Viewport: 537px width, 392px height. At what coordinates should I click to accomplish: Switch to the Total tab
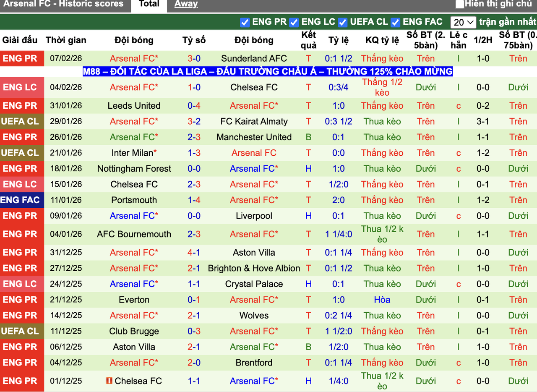point(149,5)
